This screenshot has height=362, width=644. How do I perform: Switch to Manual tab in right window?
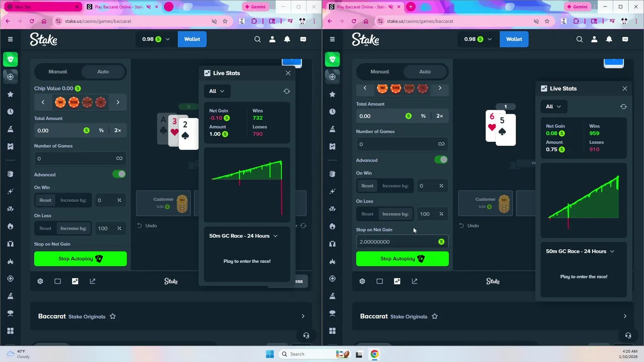380,71
